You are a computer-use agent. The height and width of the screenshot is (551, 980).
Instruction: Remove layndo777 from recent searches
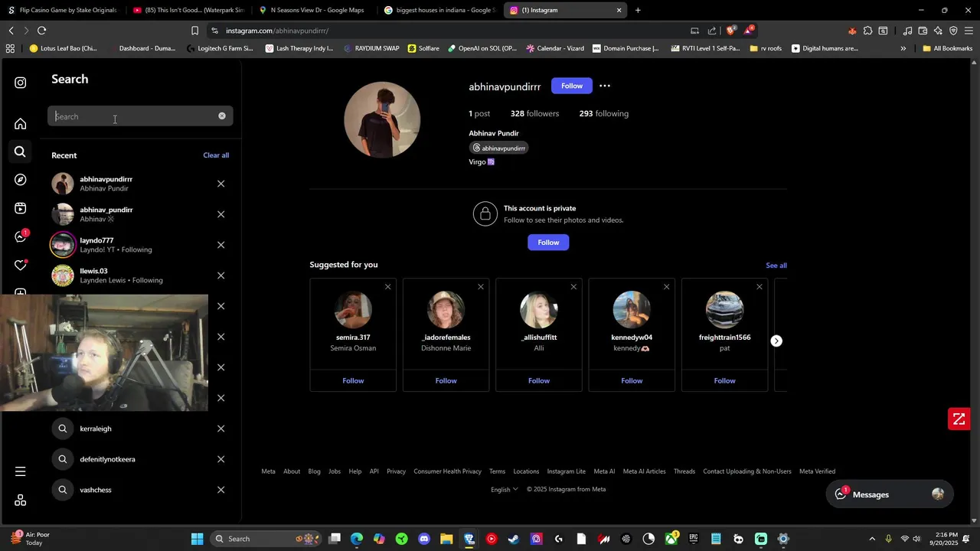(x=220, y=245)
